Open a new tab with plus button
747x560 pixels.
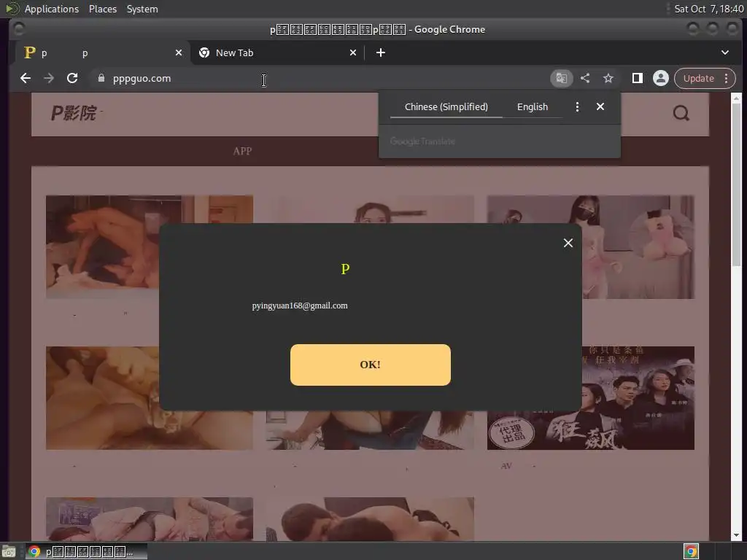pos(381,52)
